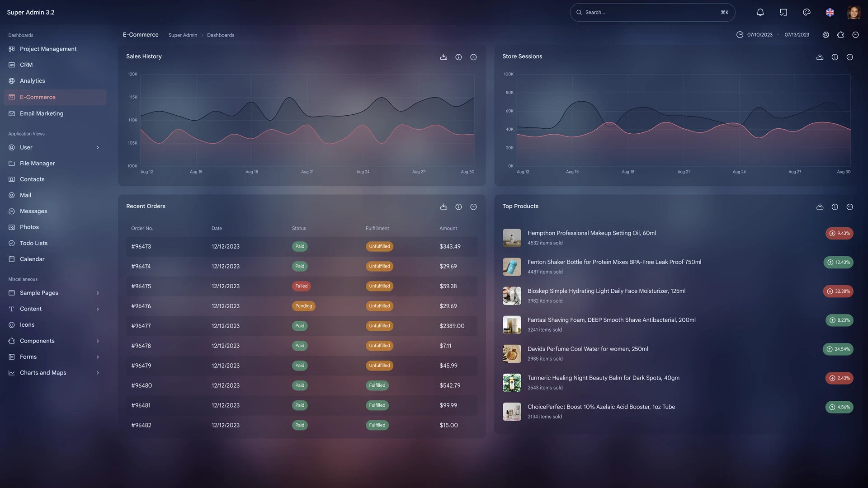Open the chat messages icon in header
This screenshot has width=868, height=488.
click(x=783, y=12)
